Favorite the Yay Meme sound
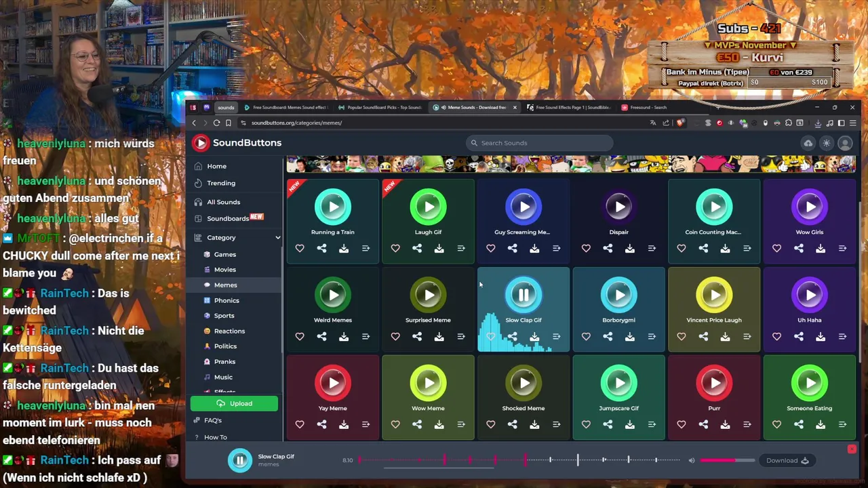This screenshot has height=488, width=868. point(300,424)
